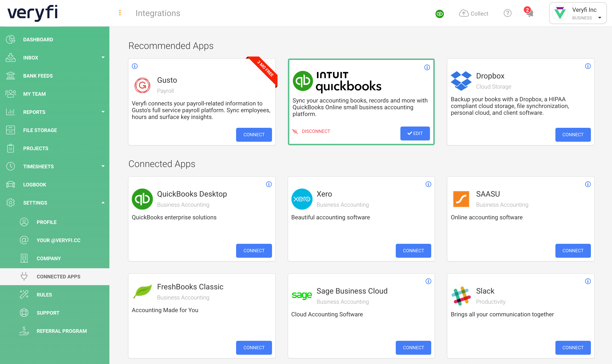Open the Rules settings page
612x364 pixels.
pos(44,295)
